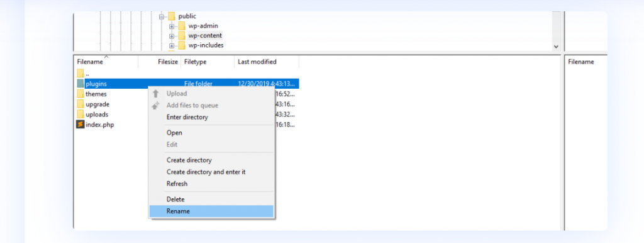Select wp-admin in the directory tree
Image resolution: width=644 pixels, height=243 pixels.
[x=203, y=26]
